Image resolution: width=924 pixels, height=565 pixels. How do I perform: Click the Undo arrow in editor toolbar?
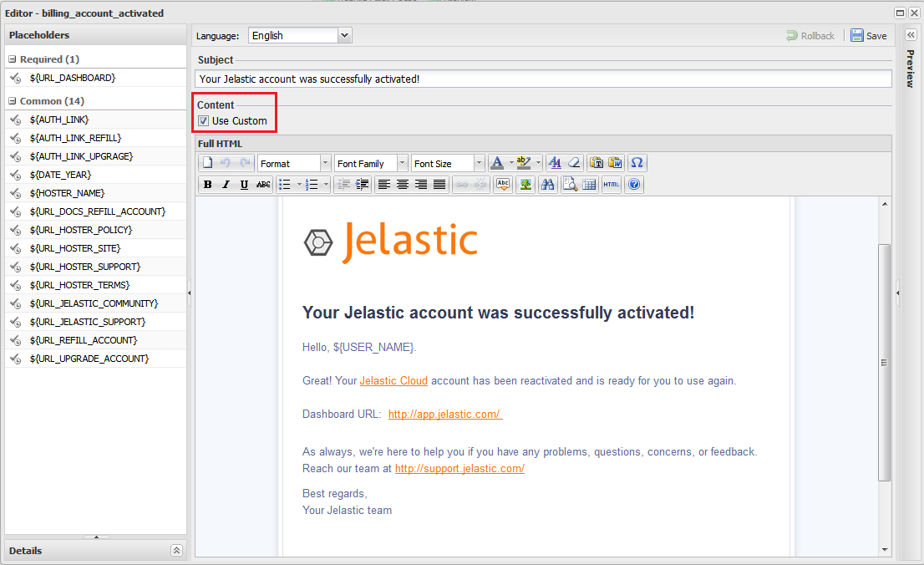click(226, 163)
